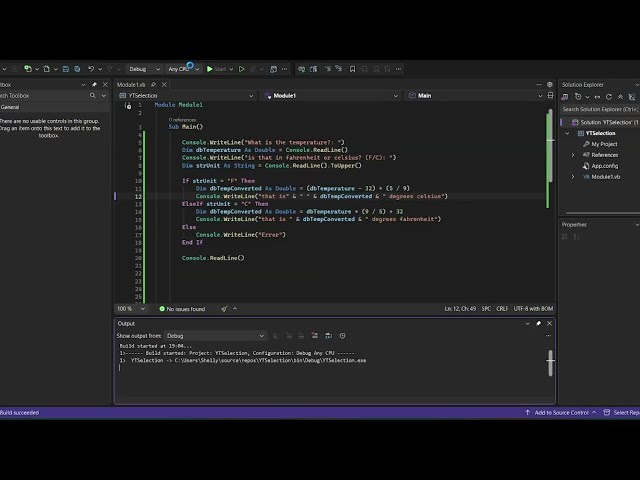Click the bookmark toggle icon in toolbar
This screenshot has width=640, height=480.
pos(352,69)
